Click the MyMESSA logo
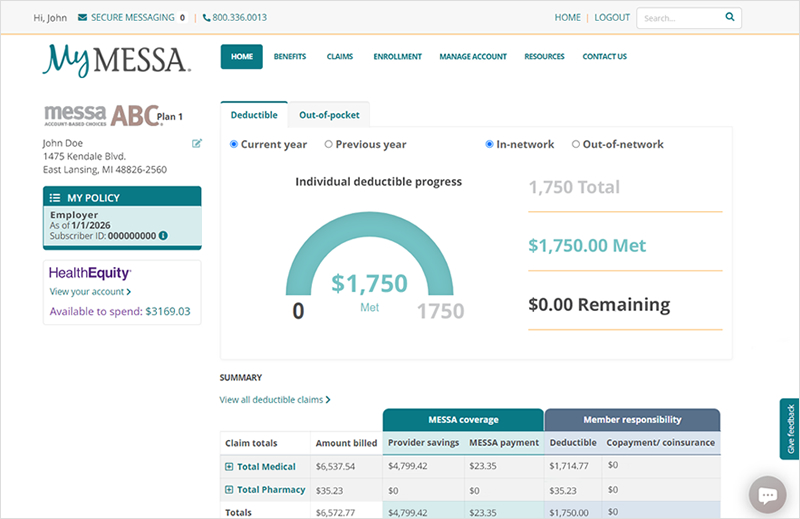The height and width of the screenshot is (519, 800). click(117, 60)
